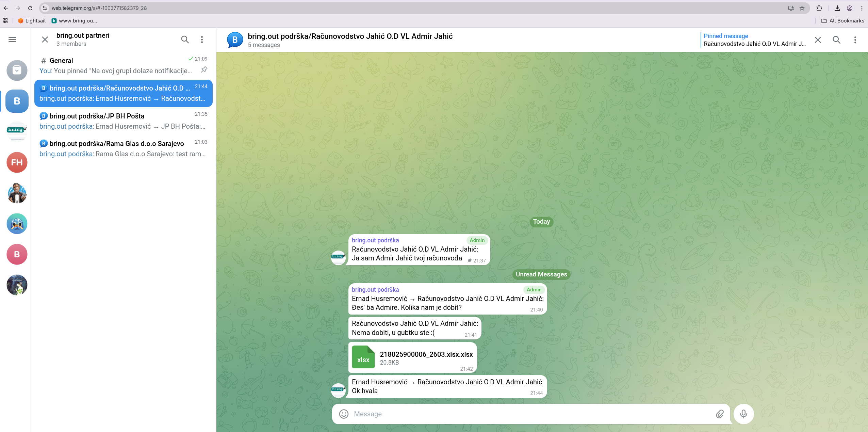Image resolution: width=868 pixels, height=432 pixels.
Task: Open the Archived chats folder icon
Action: click(x=17, y=70)
